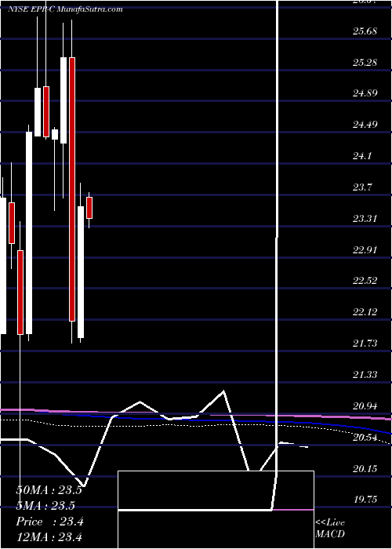Image resolution: width=392 pixels, height=549 pixels.
Task: Select the 23.7 price axis label
Action: point(362,187)
